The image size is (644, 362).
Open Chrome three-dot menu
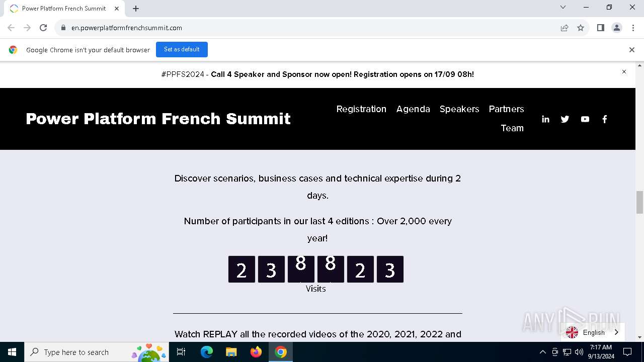pyautogui.click(x=633, y=28)
